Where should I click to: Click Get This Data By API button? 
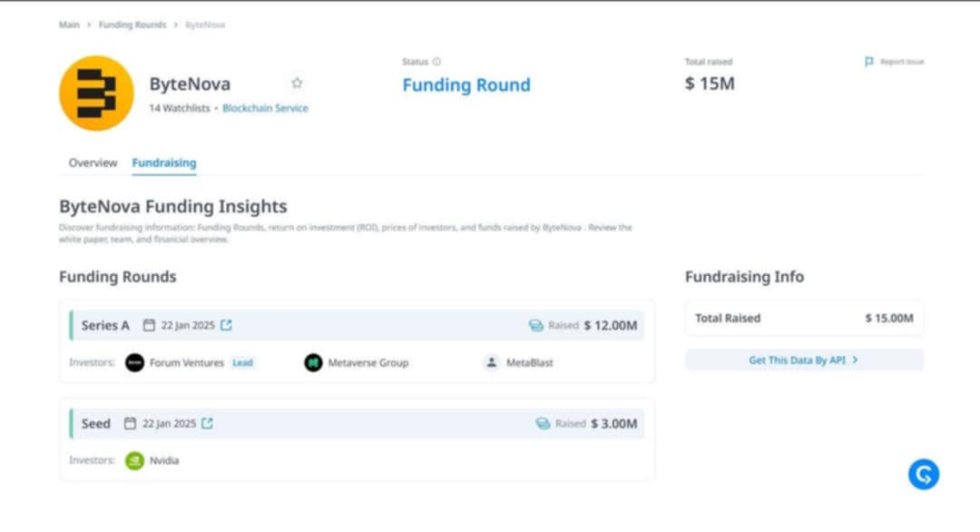804,360
